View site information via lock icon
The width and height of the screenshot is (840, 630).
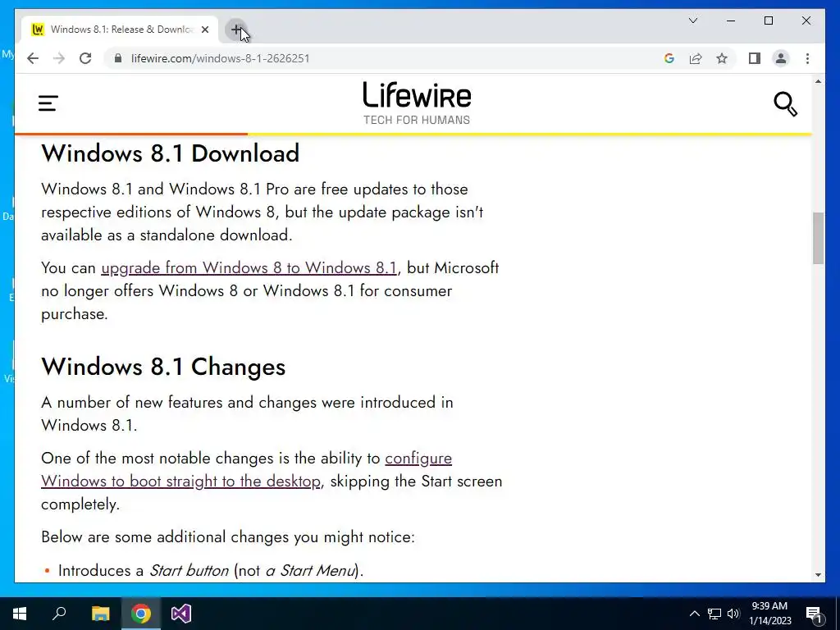tap(118, 58)
